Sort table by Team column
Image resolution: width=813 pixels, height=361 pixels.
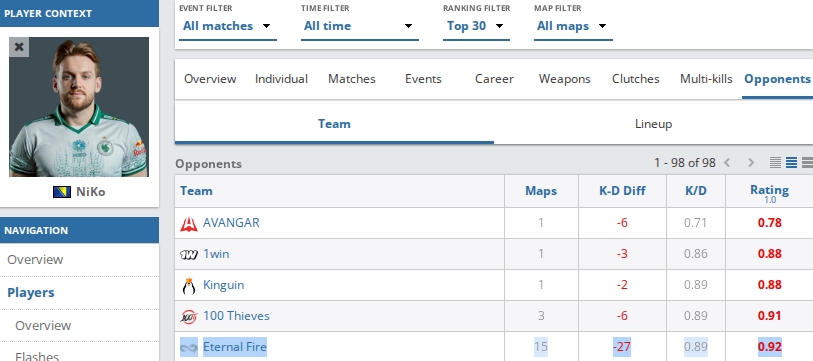[196, 191]
